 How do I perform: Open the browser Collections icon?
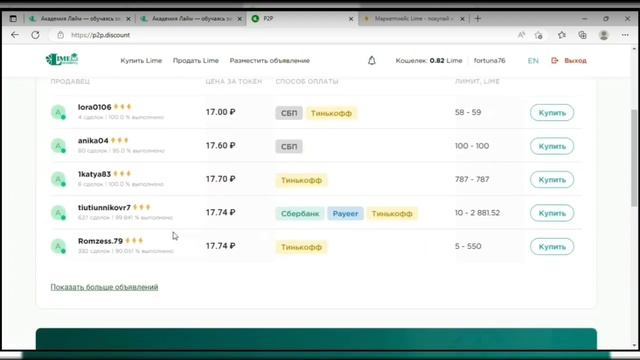[582, 35]
